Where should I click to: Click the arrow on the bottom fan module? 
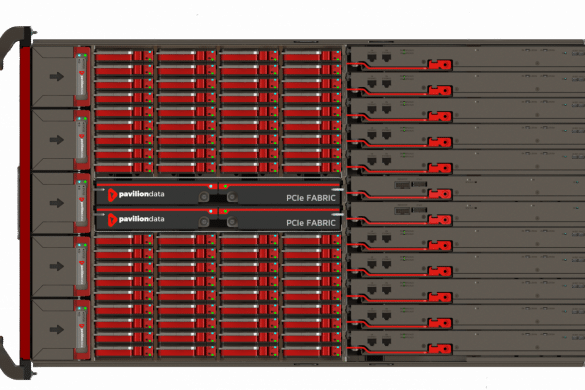57,330
